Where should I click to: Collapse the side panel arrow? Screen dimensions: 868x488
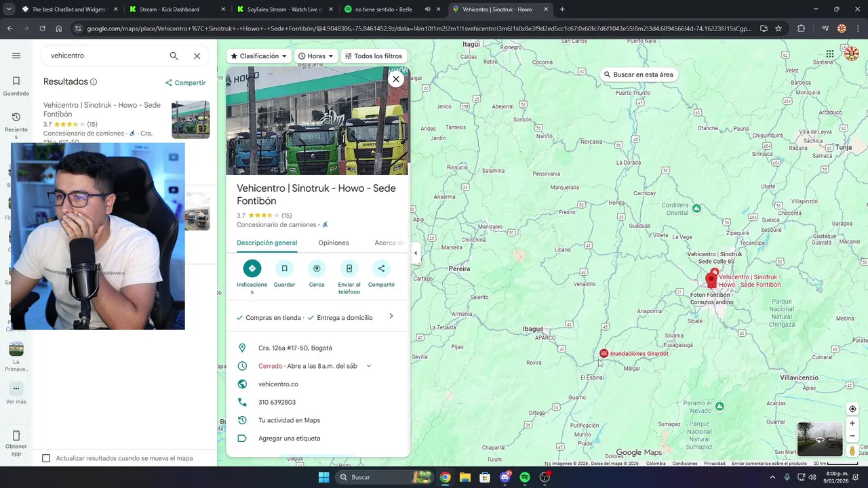(416, 253)
